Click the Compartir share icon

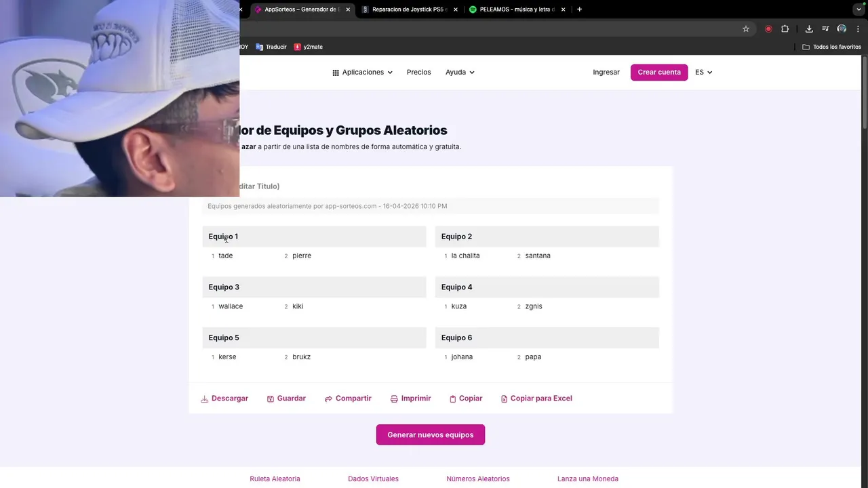(328, 399)
